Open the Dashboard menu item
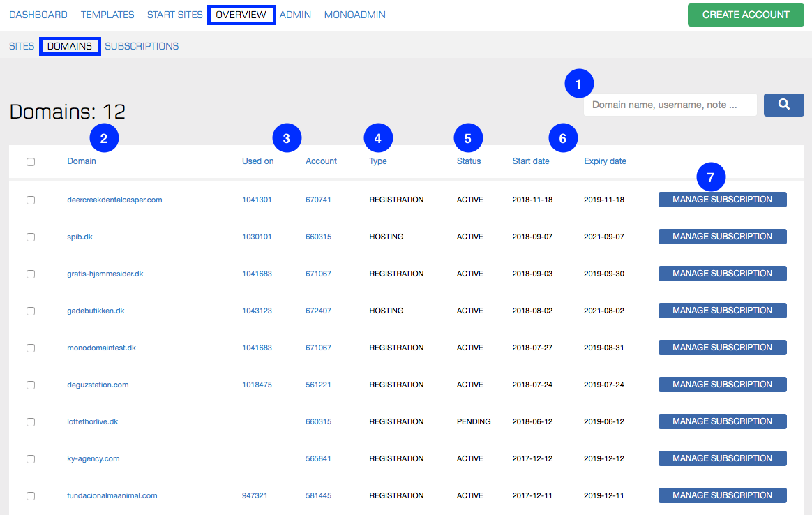The image size is (812, 515). [x=38, y=15]
